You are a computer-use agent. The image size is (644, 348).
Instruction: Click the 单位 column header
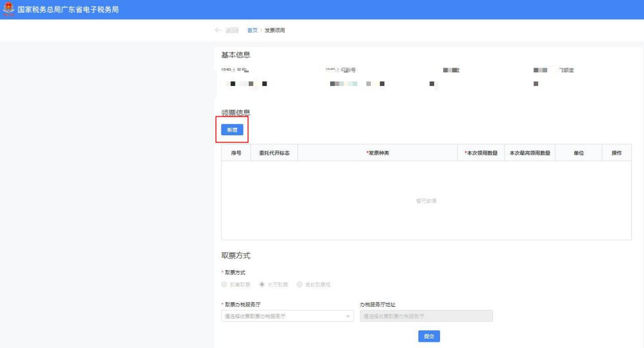click(x=578, y=153)
